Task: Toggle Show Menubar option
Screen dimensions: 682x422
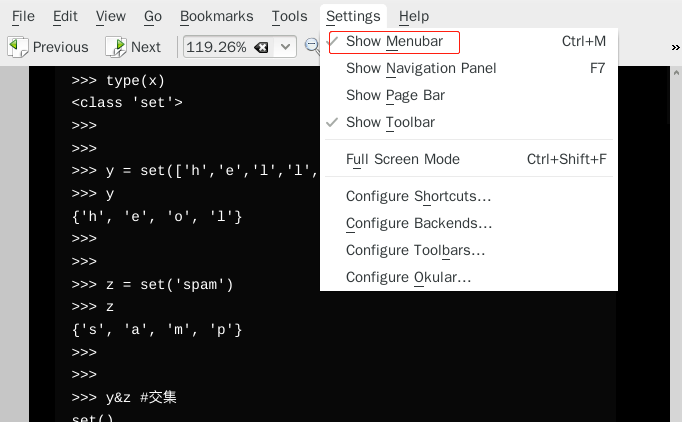Action: (x=468, y=42)
